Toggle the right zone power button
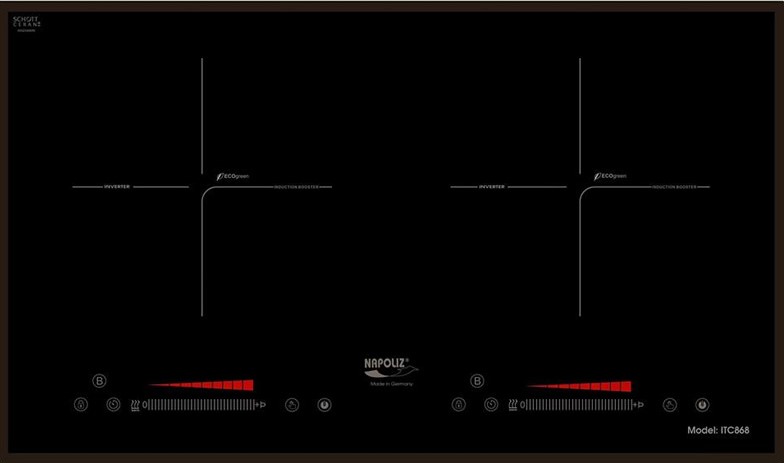Screen dimensions: 784x463 click(x=702, y=405)
